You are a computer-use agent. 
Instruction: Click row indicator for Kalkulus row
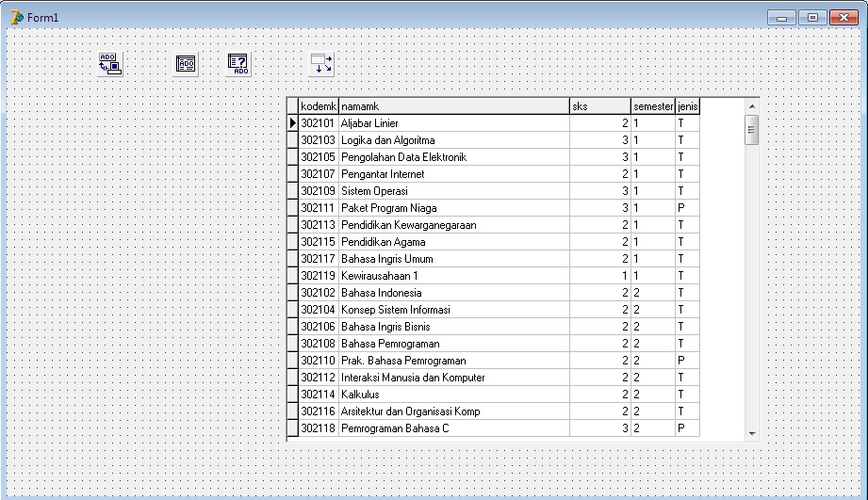(x=293, y=395)
